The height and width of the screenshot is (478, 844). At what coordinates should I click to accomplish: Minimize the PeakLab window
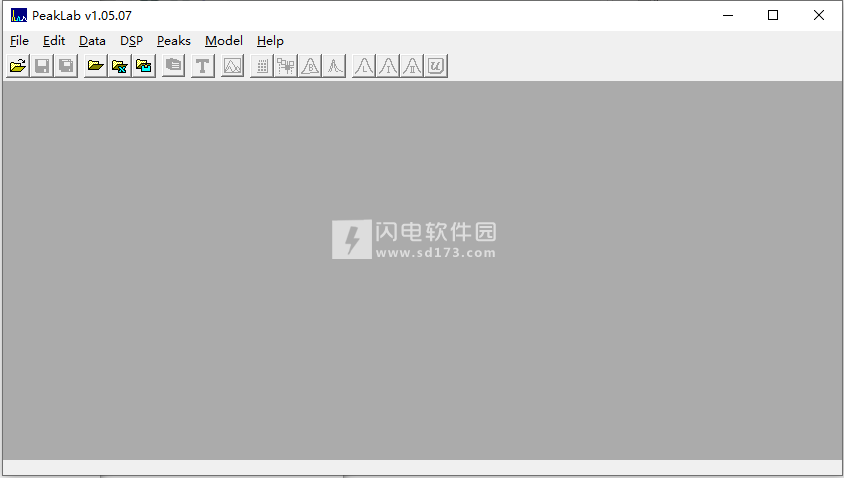pos(728,15)
